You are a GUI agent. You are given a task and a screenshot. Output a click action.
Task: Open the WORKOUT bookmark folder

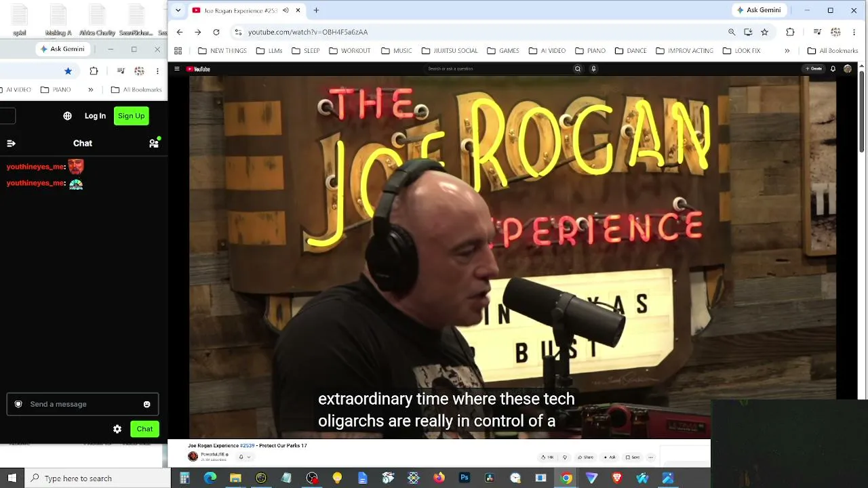click(x=350, y=51)
